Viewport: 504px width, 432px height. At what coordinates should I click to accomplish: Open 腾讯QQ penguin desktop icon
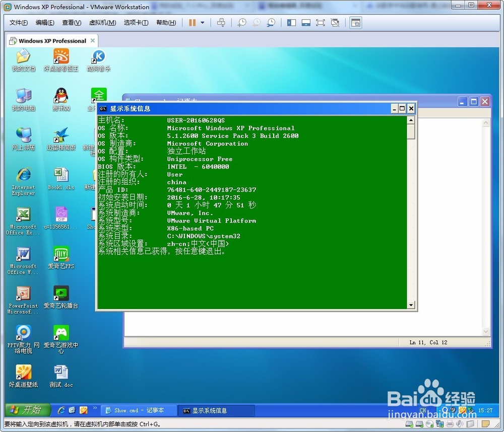pyautogui.click(x=61, y=100)
